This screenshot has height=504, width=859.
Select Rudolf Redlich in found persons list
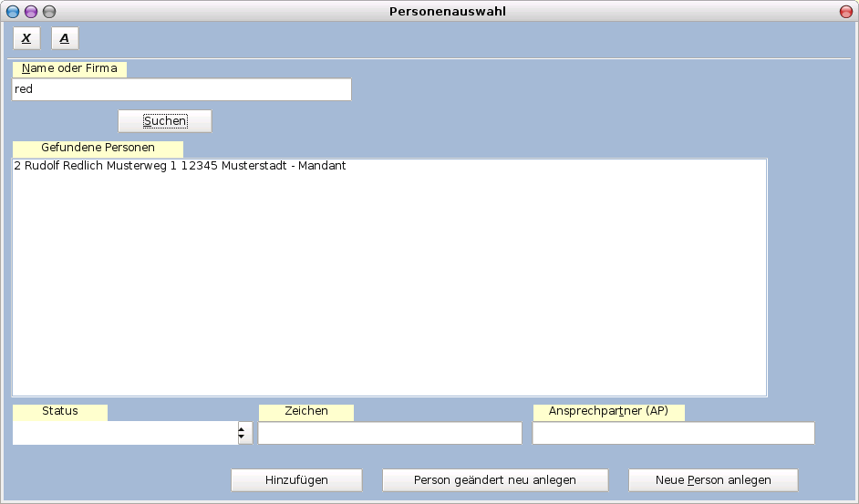[x=180, y=167]
